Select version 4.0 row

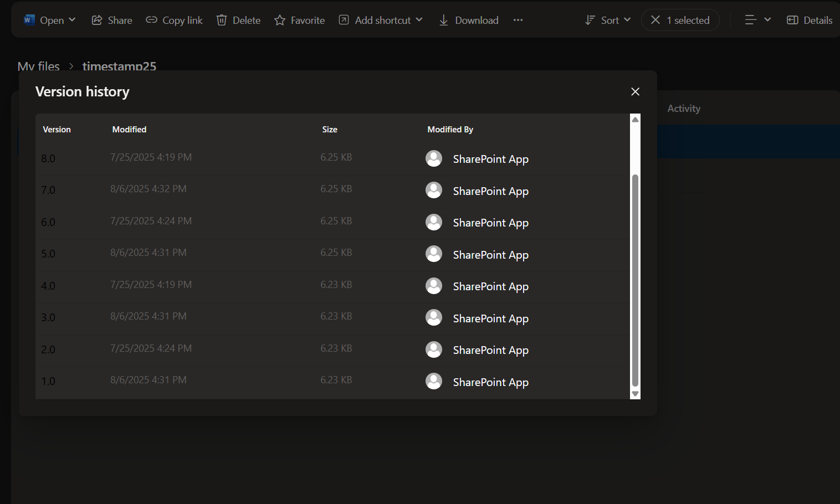point(333,286)
